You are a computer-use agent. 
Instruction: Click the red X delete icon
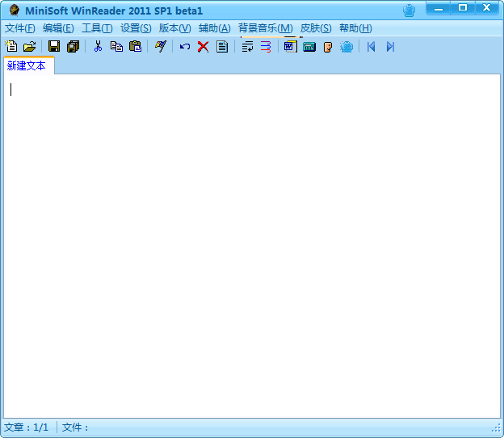tap(203, 47)
